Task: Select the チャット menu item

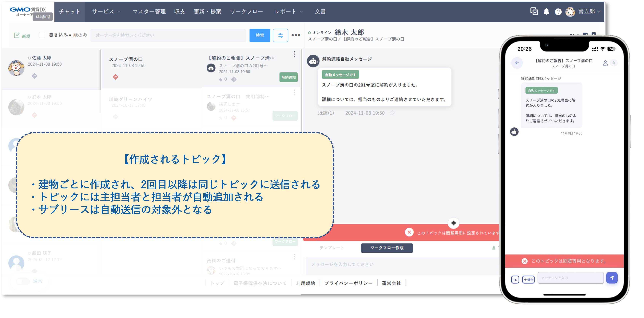Action: coord(69,11)
